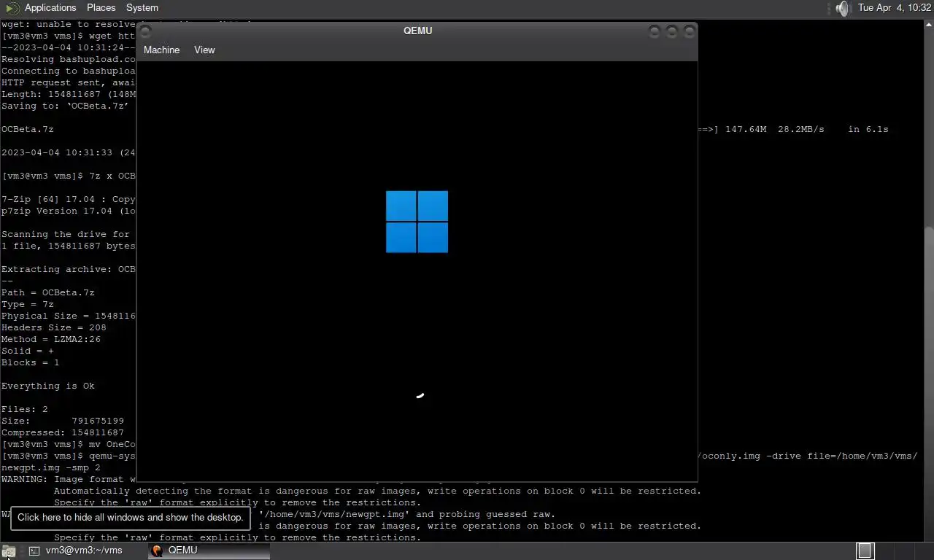
Task: Click 'Solid = +' terminal line
Action: 28,351
